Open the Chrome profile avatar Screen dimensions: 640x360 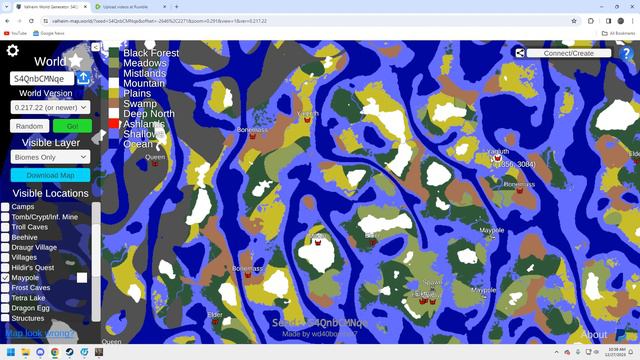click(x=620, y=21)
